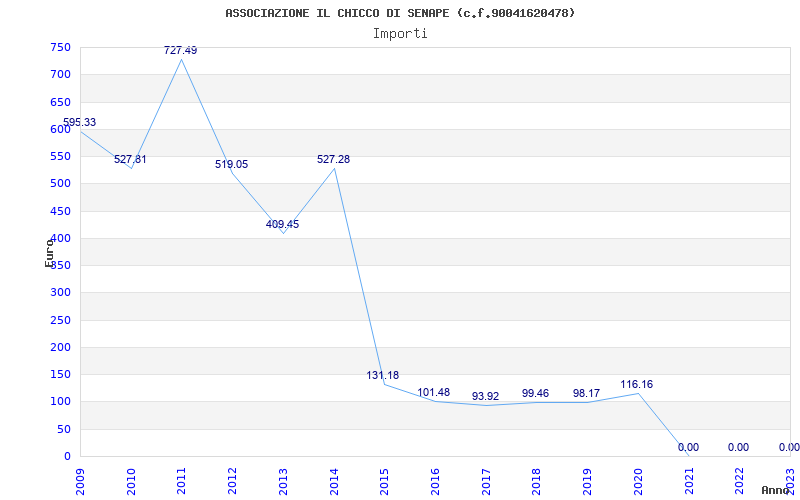This screenshot has height=500, width=800.
Task: Select the x-axis year 2021
Action: [689, 481]
